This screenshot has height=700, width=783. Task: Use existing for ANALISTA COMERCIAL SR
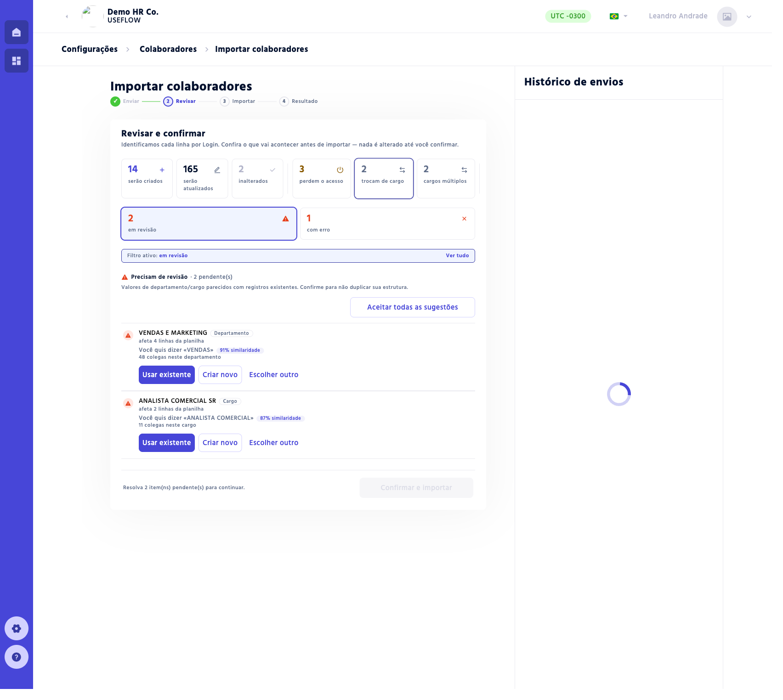pyautogui.click(x=167, y=443)
